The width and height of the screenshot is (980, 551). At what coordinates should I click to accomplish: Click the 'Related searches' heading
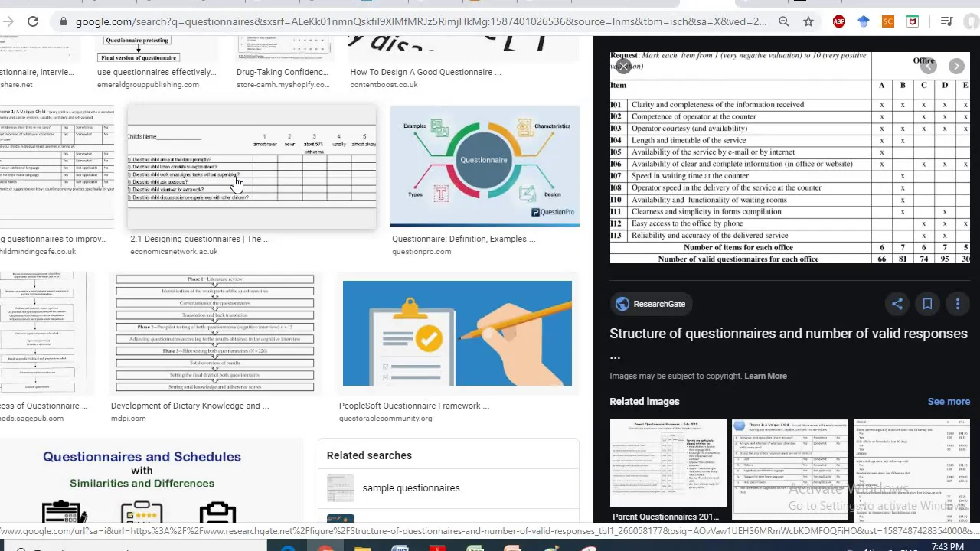point(369,455)
